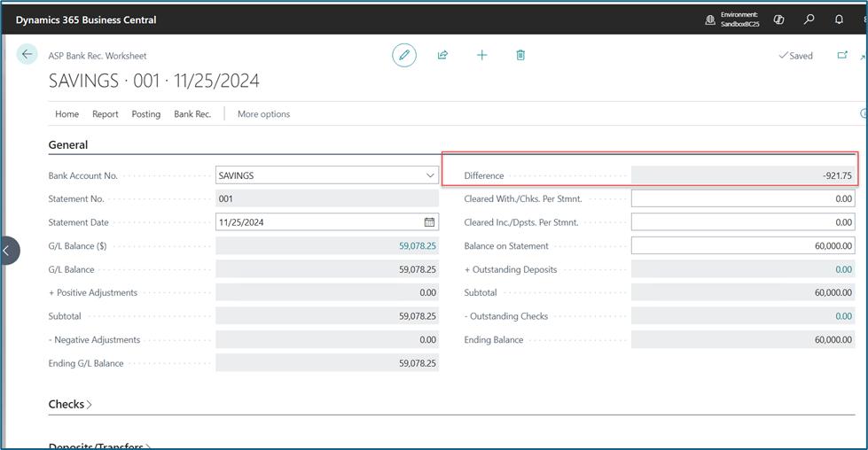Open the Copilot icon in header

(778, 19)
